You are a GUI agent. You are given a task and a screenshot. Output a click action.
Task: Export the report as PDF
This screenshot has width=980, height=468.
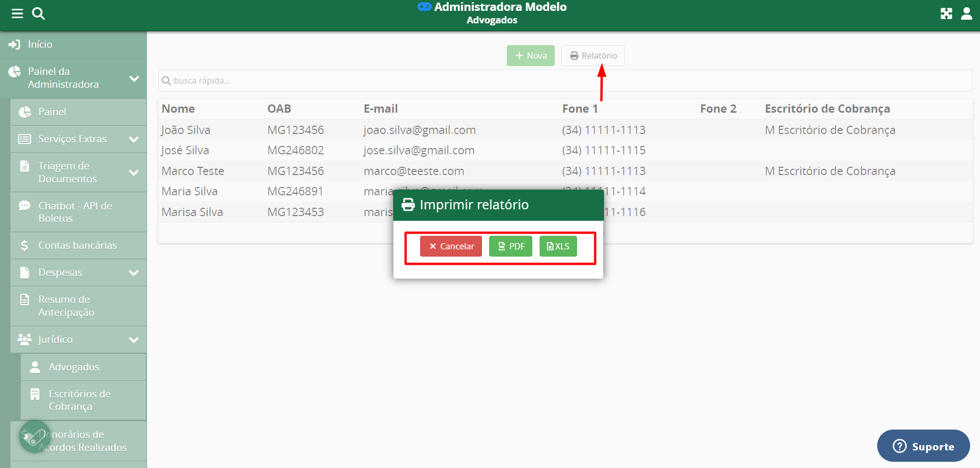[x=511, y=246]
